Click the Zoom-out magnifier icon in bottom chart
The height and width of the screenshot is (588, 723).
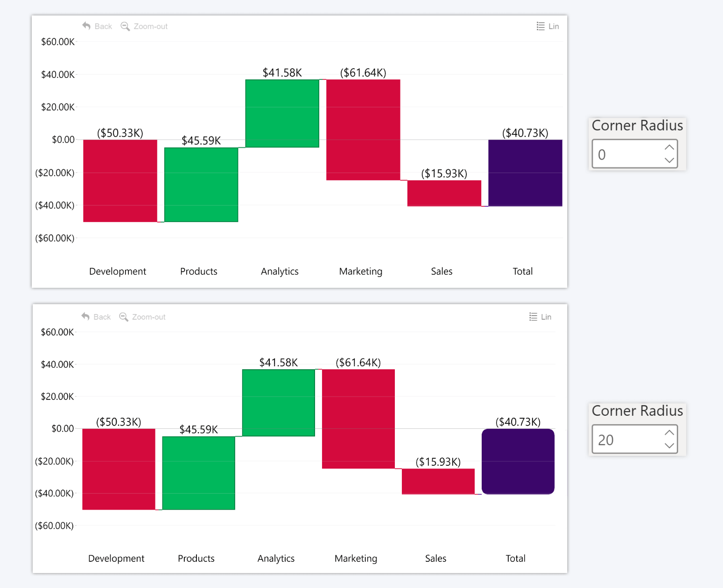pyautogui.click(x=124, y=317)
